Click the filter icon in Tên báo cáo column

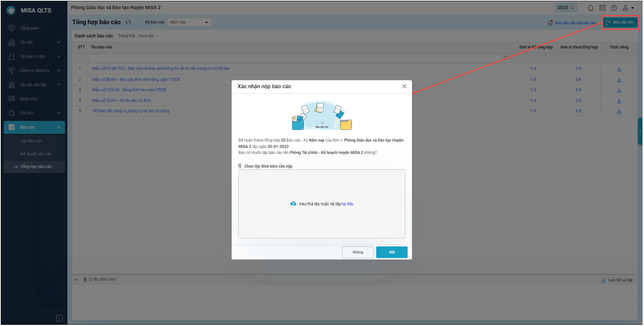point(506,58)
